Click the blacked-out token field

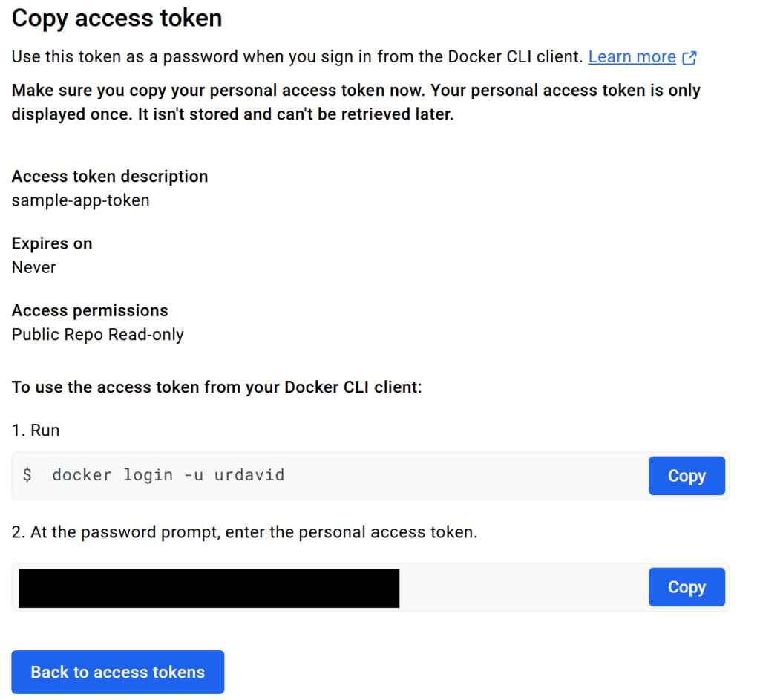pos(209,588)
